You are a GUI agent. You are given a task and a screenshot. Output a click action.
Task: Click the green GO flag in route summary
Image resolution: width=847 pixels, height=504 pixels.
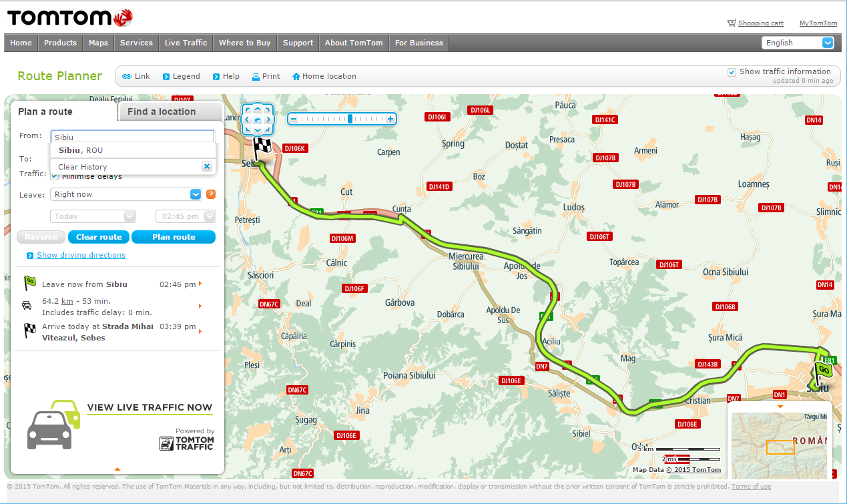(29, 283)
